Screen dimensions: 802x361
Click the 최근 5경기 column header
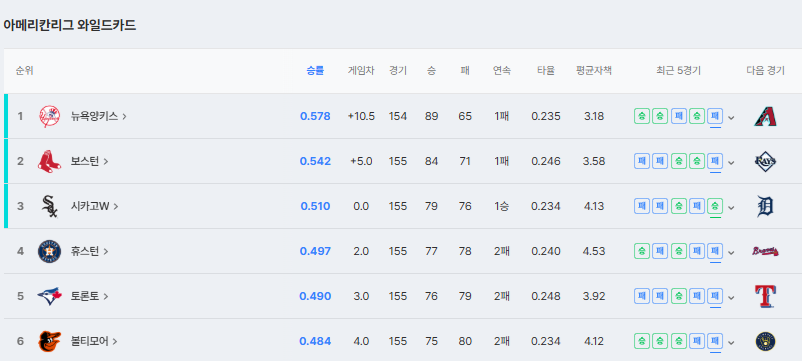coord(678,71)
